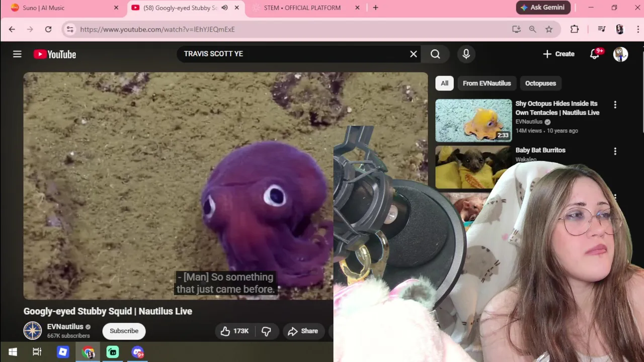The width and height of the screenshot is (644, 362).
Task: Open EVNautilus channel avatar
Action: (x=33, y=331)
